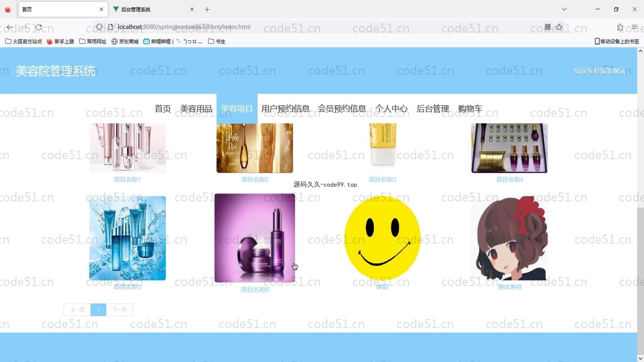
Task: Open 移动设备上的书签 folder
Action: (x=617, y=41)
